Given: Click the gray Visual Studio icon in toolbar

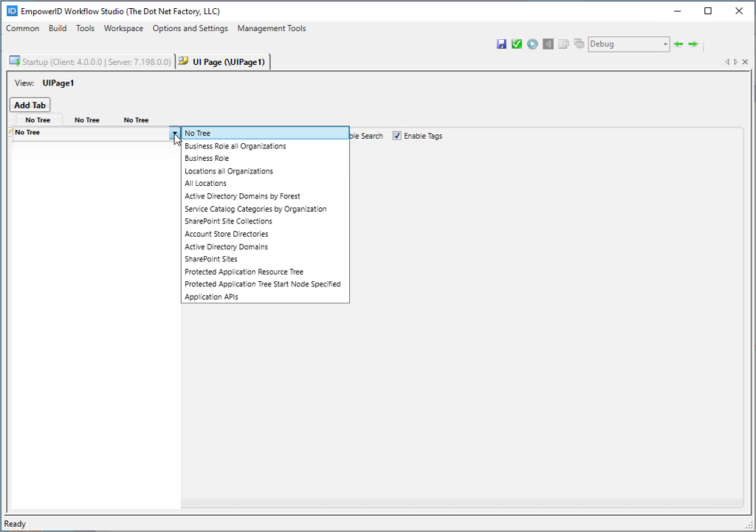Looking at the screenshot, I should (548, 44).
